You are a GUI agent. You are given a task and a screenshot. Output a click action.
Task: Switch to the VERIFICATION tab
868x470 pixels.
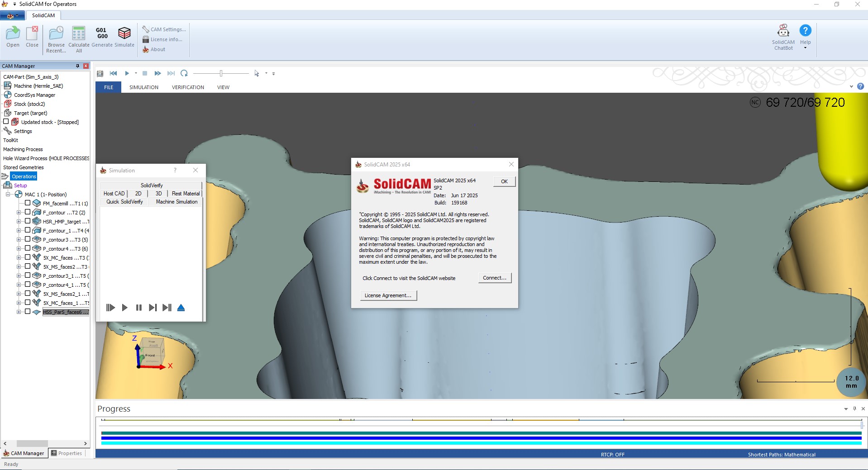pos(188,87)
